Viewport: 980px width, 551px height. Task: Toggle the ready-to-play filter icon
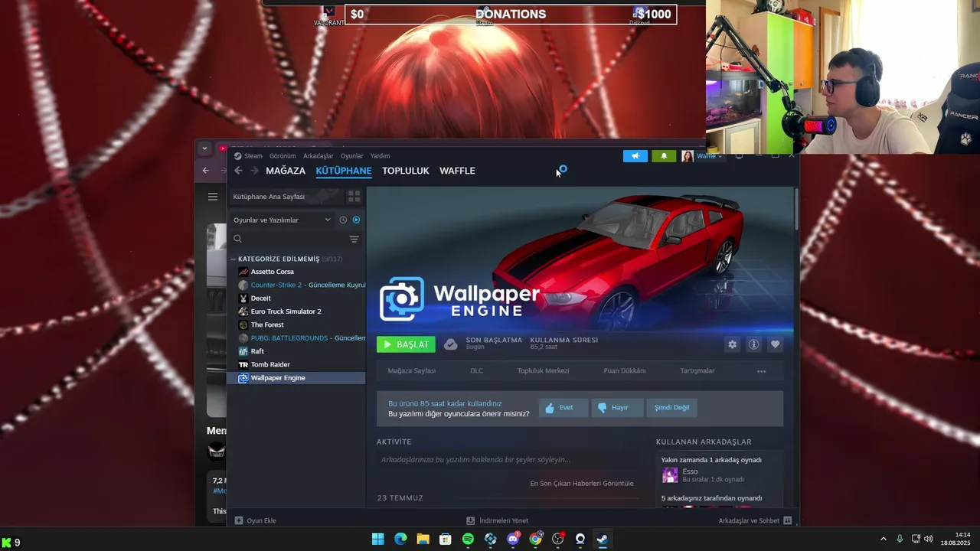click(356, 220)
